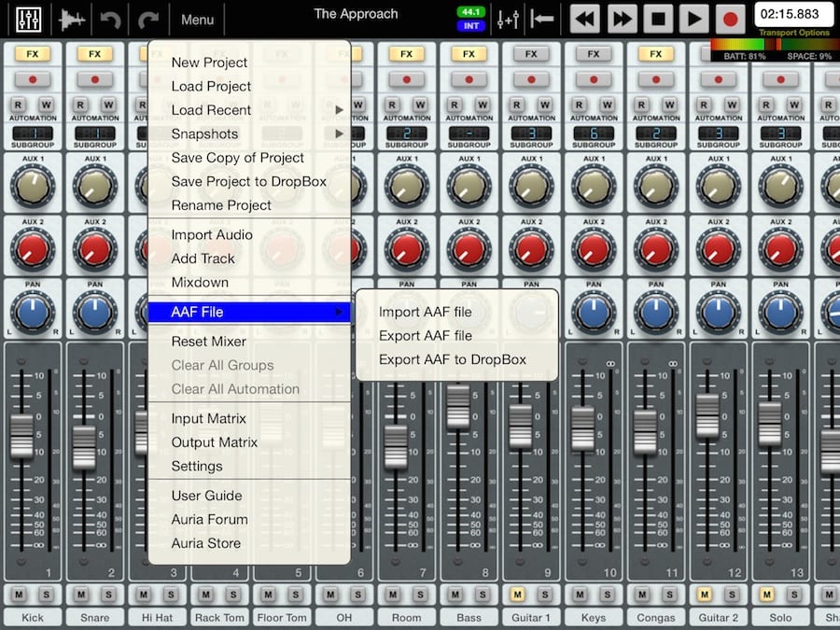The height and width of the screenshot is (630, 840).
Task: Mute the Kick channel
Action: pos(20,595)
